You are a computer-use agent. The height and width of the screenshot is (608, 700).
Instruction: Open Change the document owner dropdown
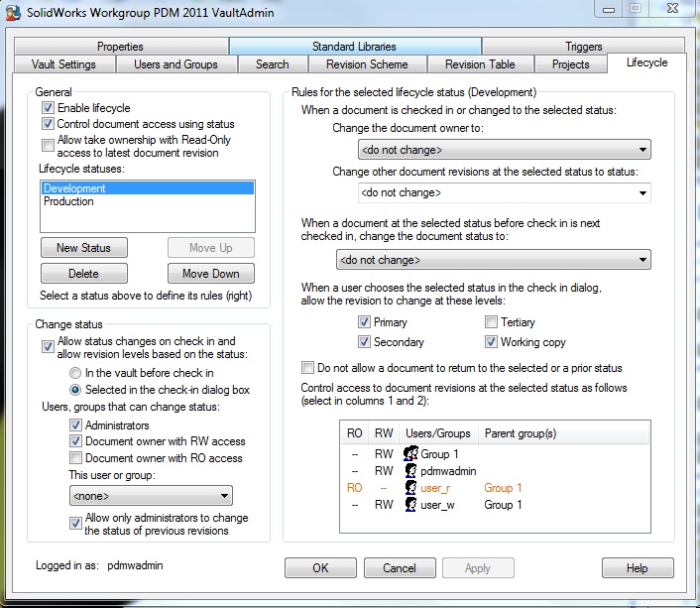(505, 150)
